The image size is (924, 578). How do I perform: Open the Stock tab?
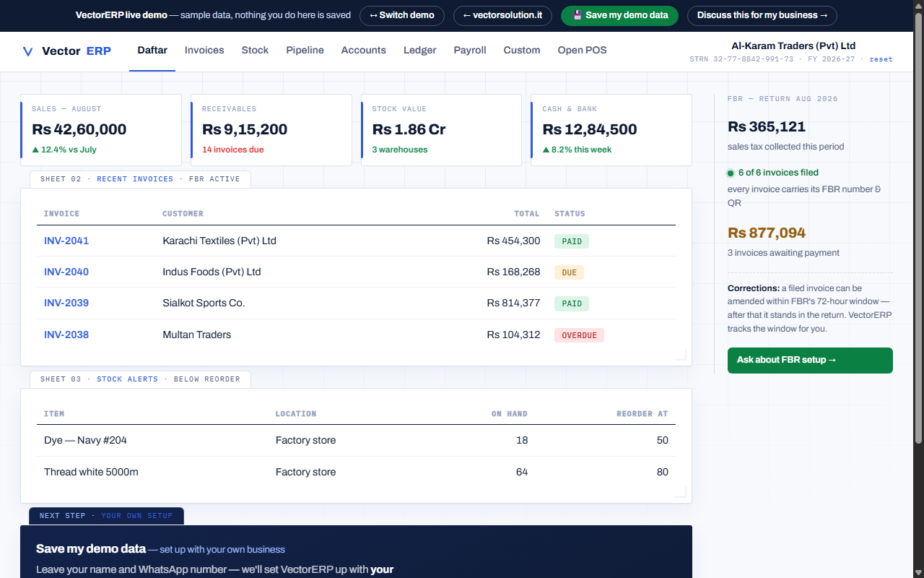(255, 51)
